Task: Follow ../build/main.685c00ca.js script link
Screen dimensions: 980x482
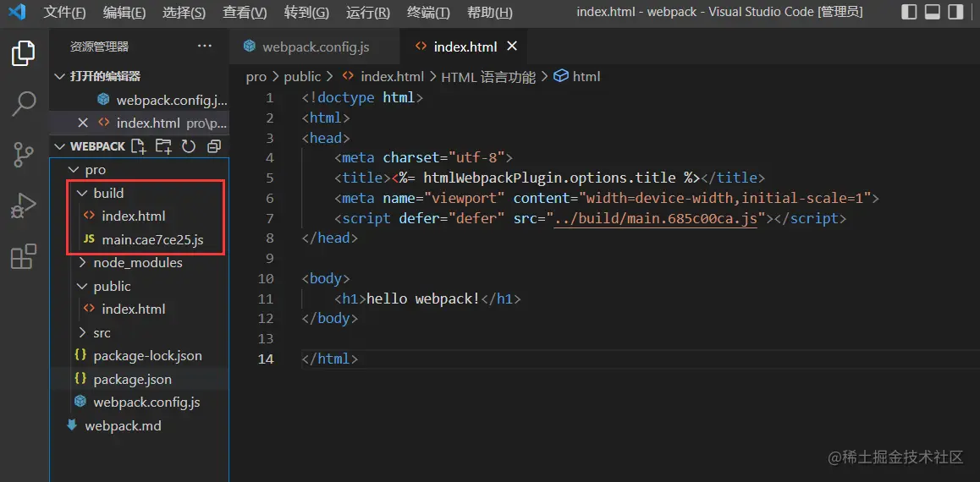Action: [656, 218]
